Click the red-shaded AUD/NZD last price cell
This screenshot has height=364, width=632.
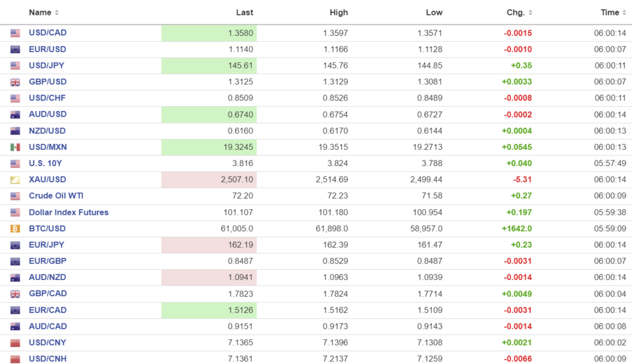(x=209, y=278)
